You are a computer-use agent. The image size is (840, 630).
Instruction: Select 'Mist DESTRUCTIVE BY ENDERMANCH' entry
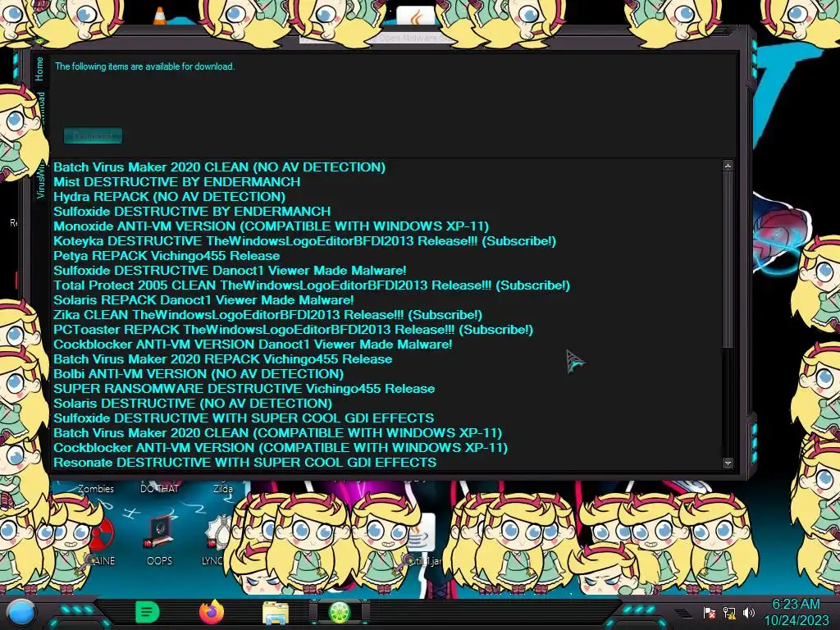[177, 182]
